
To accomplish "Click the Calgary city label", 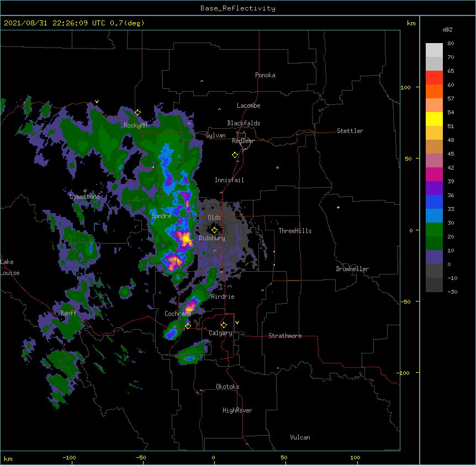I will pyautogui.click(x=220, y=333).
